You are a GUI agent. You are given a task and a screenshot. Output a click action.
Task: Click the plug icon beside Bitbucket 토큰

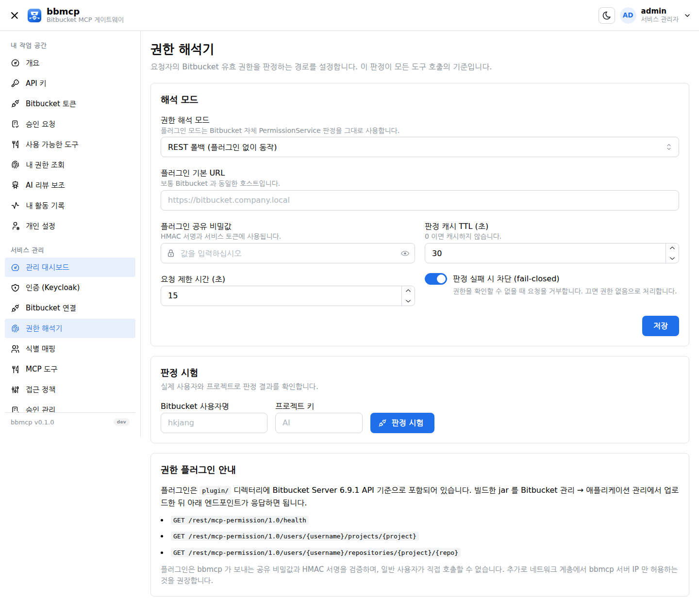16,104
